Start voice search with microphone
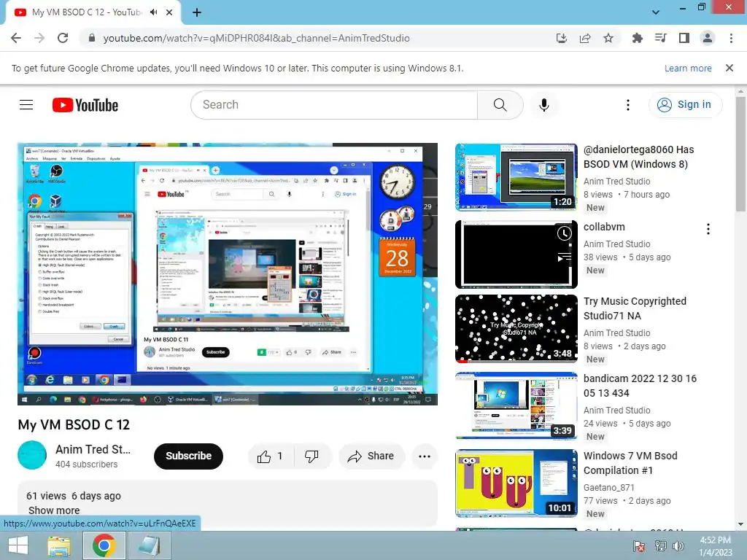 coord(543,105)
